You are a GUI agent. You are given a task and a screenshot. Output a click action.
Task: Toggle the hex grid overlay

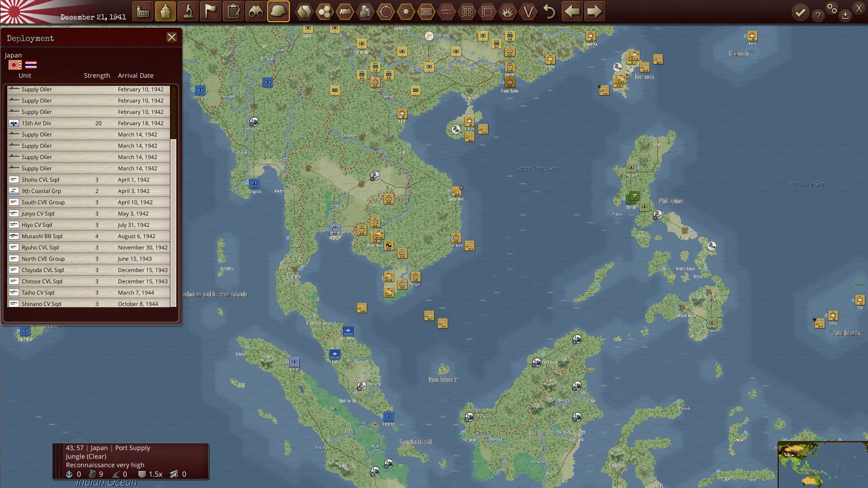tap(325, 12)
